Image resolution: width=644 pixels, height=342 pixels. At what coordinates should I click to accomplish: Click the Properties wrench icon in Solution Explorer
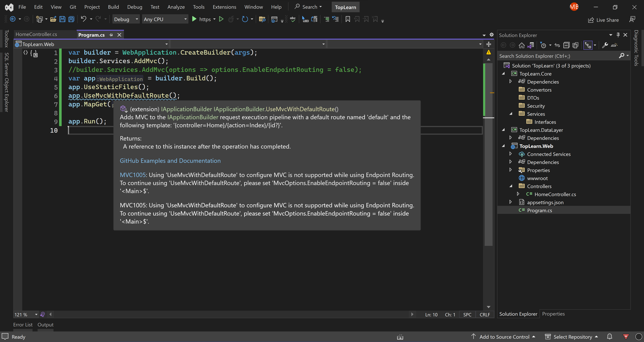pos(605,45)
